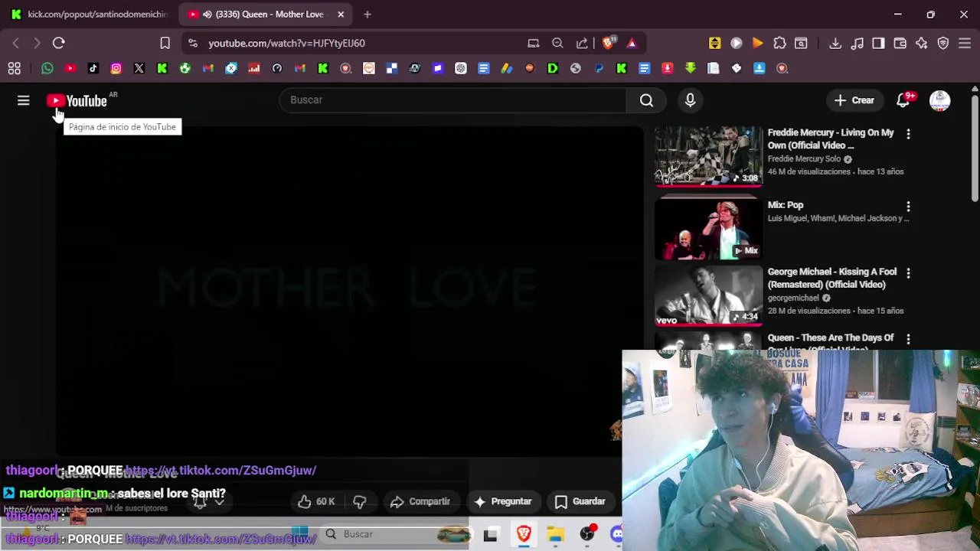This screenshot has width=980, height=551.
Task: Go to the YouTube home page logo
Action: tap(77, 101)
